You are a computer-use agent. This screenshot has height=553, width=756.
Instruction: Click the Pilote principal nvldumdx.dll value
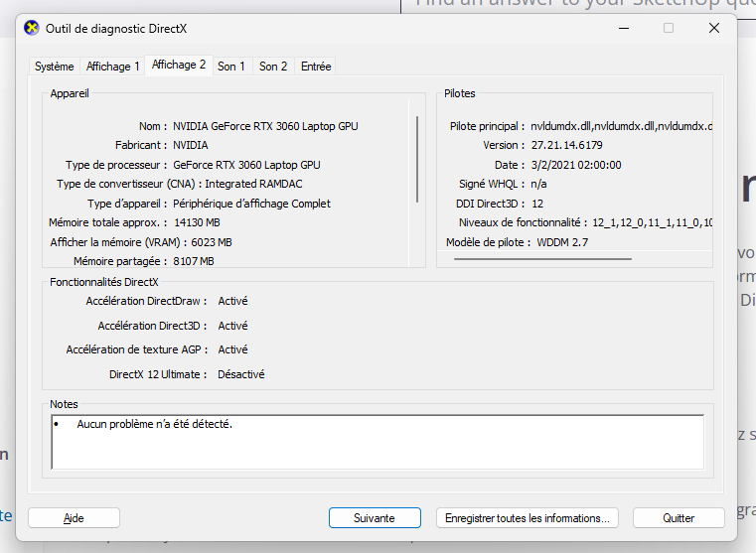point(622,126)
